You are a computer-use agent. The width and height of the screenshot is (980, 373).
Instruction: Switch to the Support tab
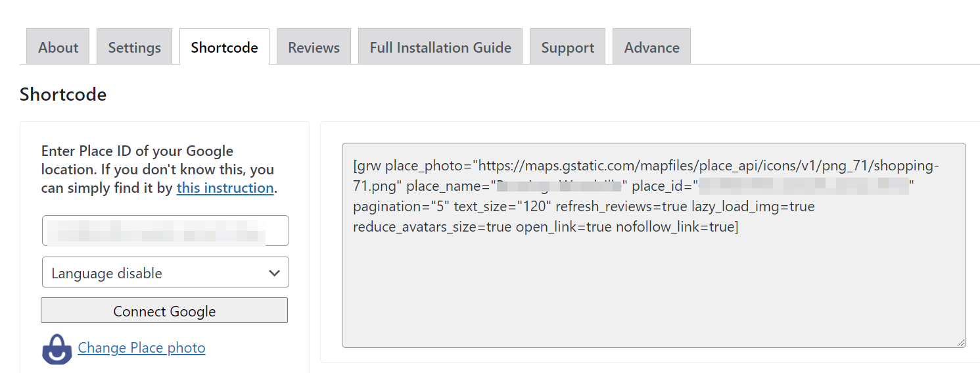(x=567, y=47)
